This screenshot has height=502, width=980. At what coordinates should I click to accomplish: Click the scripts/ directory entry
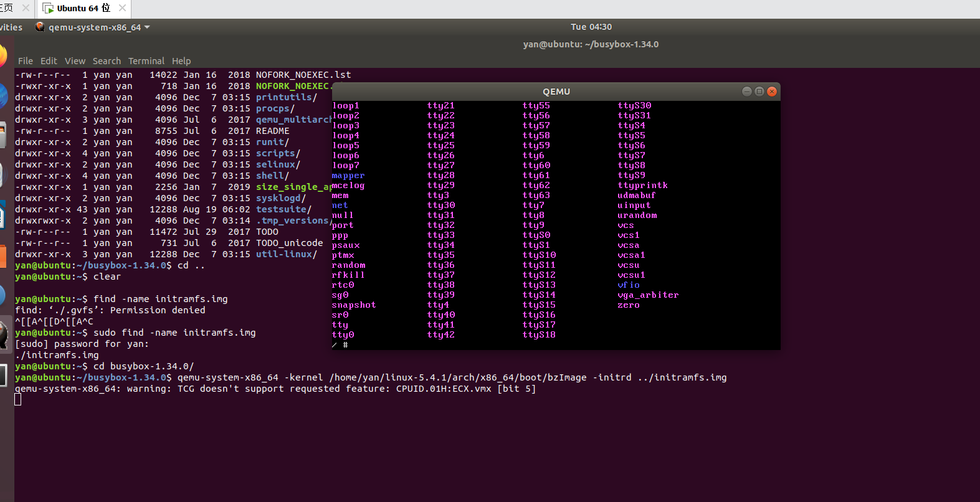278,153
